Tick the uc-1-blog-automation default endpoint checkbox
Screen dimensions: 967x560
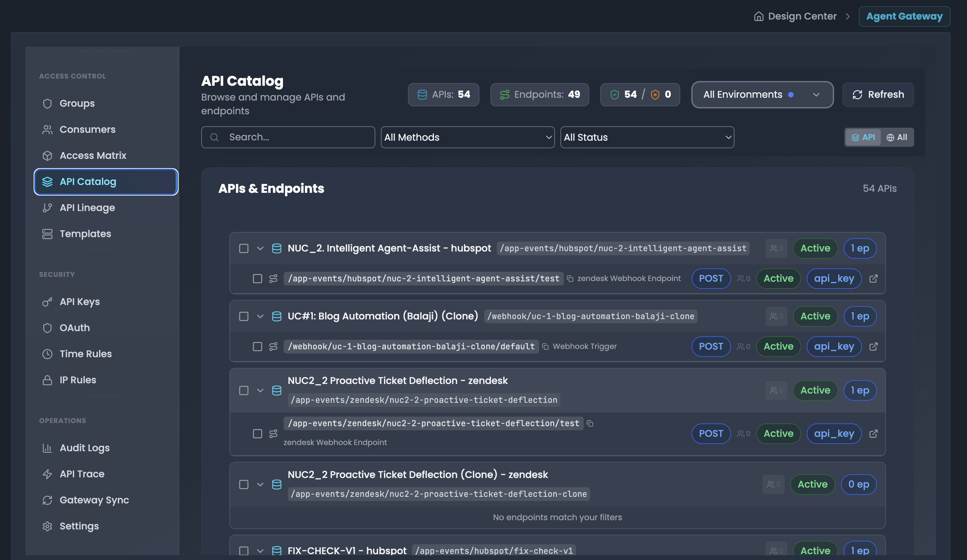click(x=258, y=346)
